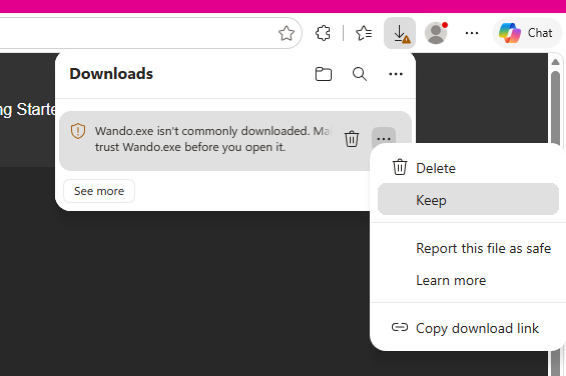Choose Delete from context menu

(x=468, y=168)
